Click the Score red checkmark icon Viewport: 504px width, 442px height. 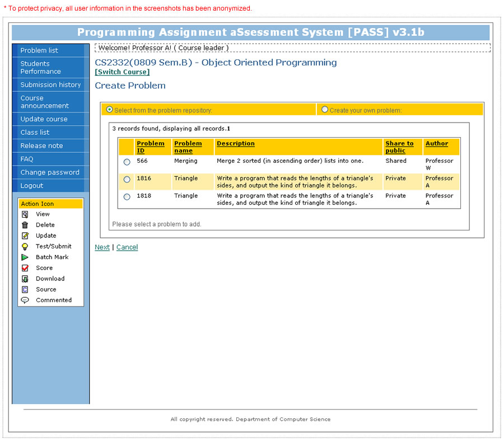25,268
